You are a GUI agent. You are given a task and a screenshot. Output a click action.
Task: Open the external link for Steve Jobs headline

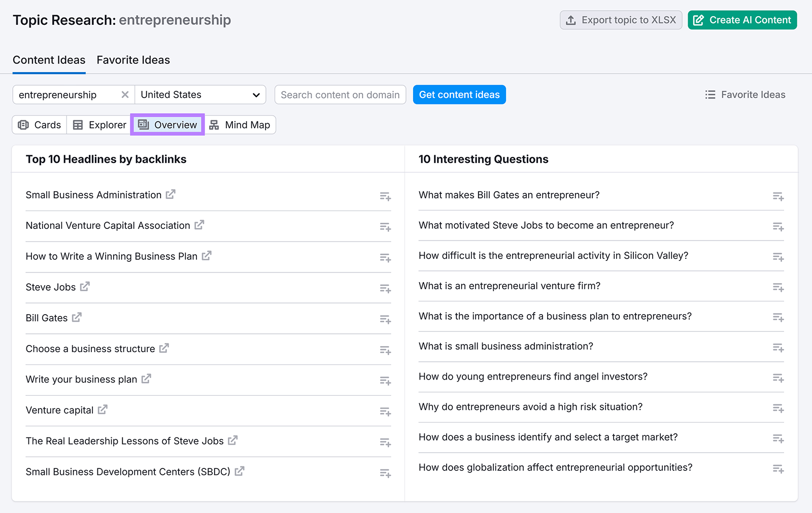[x=85, y=286]
